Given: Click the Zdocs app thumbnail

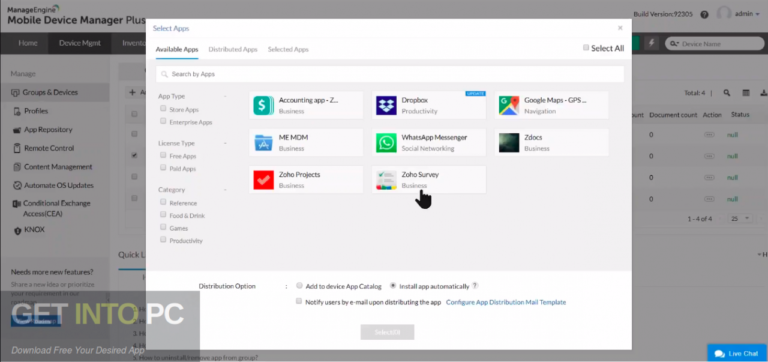Looking at the screenshot, I should tap(509, 143).
